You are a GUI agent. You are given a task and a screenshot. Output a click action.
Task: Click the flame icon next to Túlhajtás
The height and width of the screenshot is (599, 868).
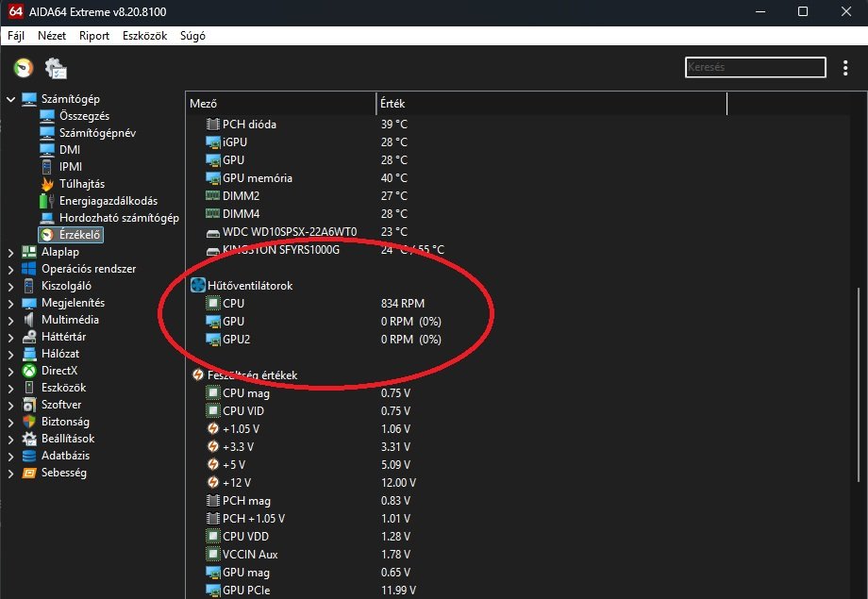[x=47, y=184]
